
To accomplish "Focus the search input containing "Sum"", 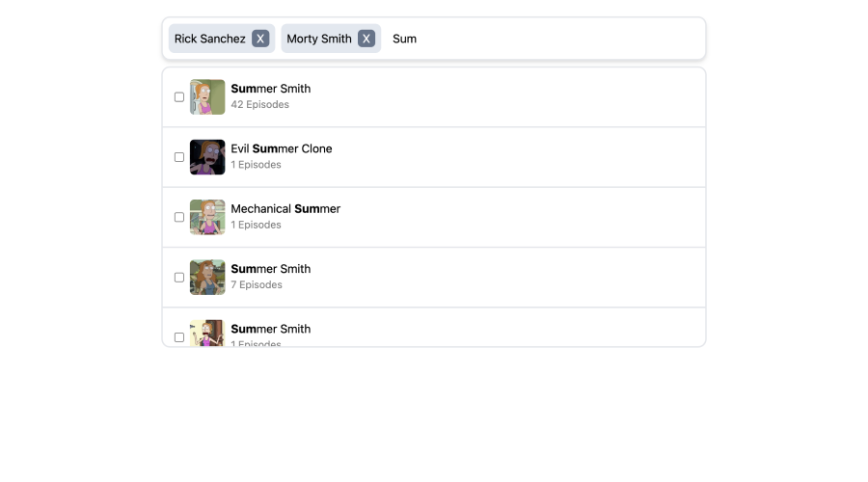I will pos(545,39).
